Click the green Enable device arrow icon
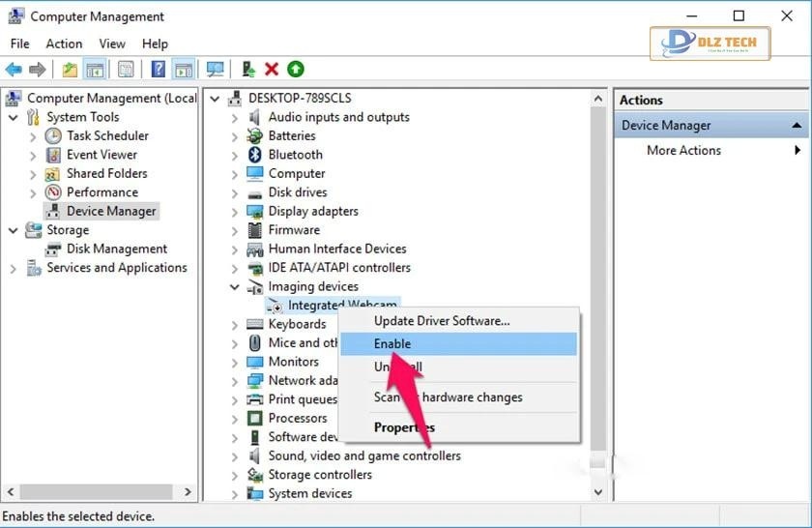This screenshot has height=528, width=812. [x=295, y=70]
